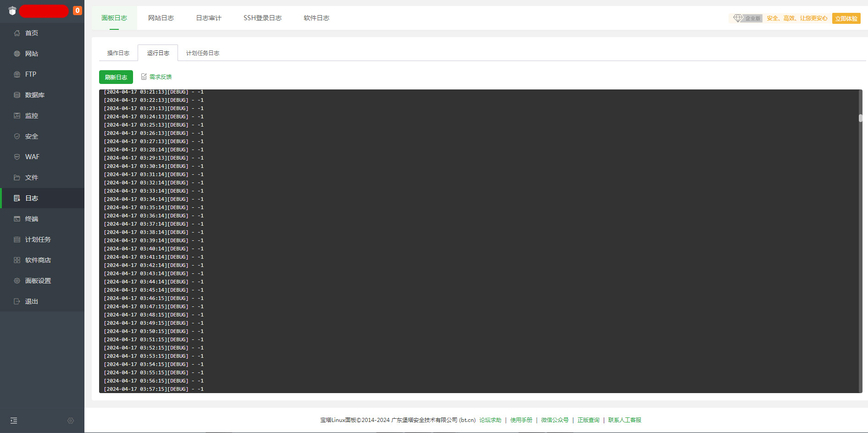
Task: Select the 操作日志 sub-tab
Action: click(118, 53)
